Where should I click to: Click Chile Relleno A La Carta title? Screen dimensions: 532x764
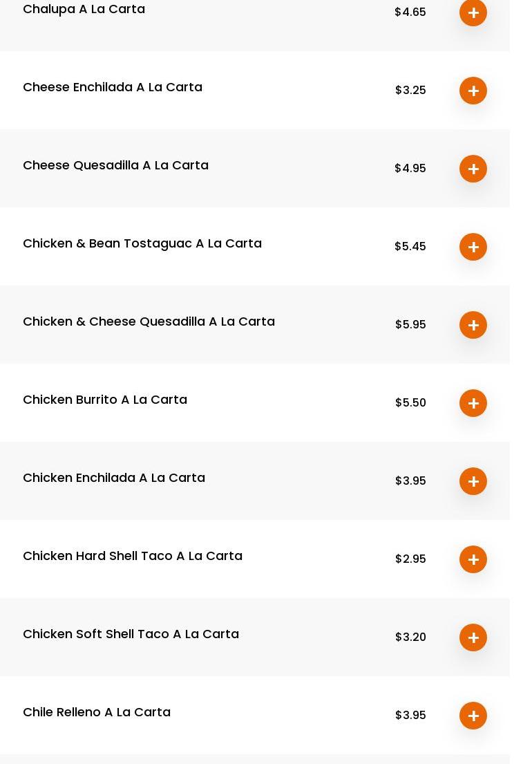click(x=97, y=712)
